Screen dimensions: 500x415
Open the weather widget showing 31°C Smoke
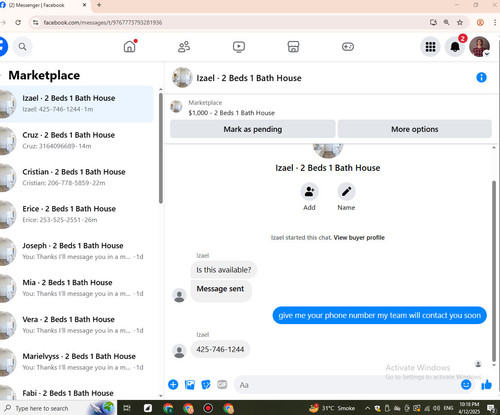[332, 408]
